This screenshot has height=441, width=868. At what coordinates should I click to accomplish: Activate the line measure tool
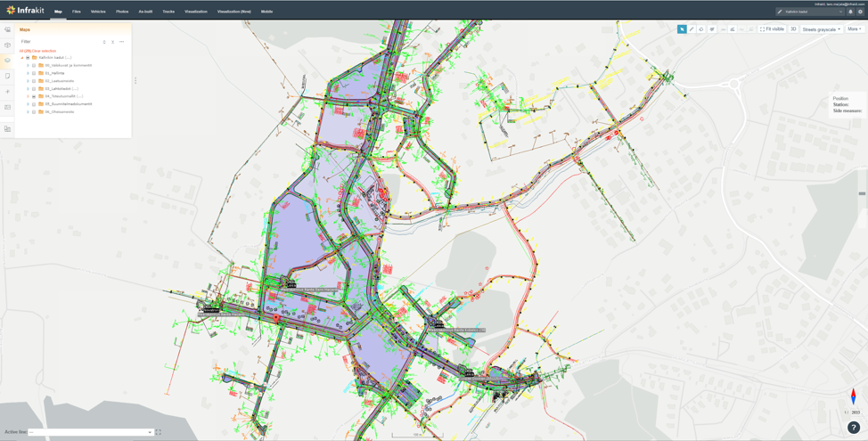tap(692, 29)
